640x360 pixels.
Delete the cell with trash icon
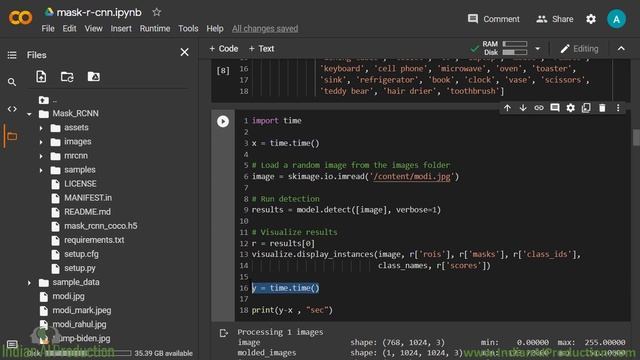[x=602, y=108]
